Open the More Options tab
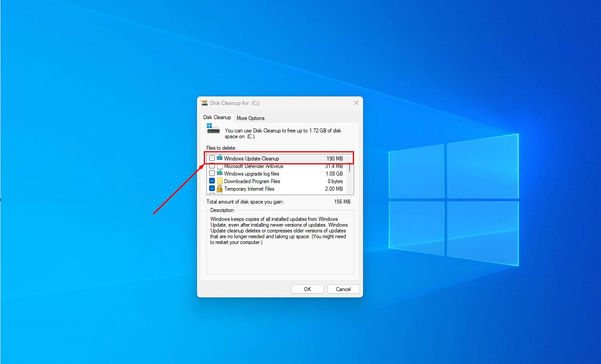The height and width of the screenshot is (364, 601). pos(250,118)
